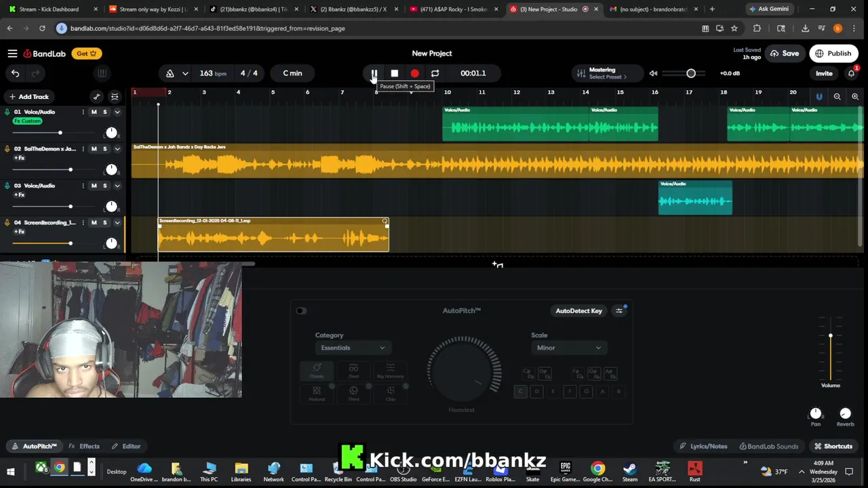Zoom in the timeline

[x=855, y=97]
